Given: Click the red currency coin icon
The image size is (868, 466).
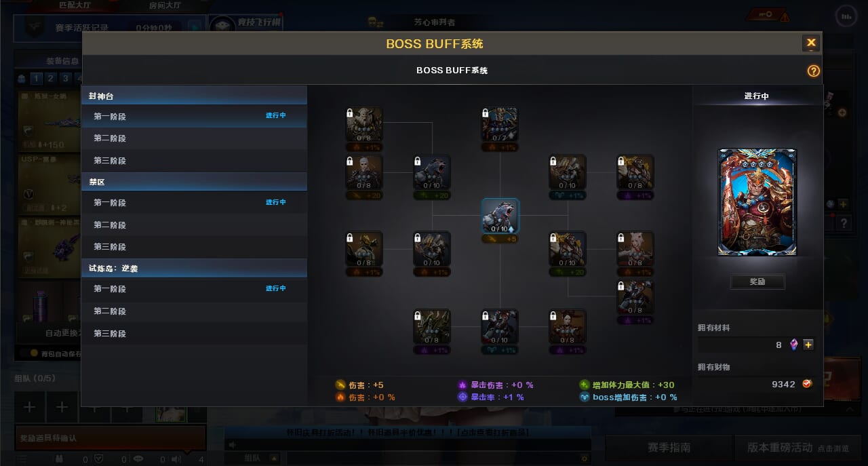Looking at the screenshot, I should 808,384.
